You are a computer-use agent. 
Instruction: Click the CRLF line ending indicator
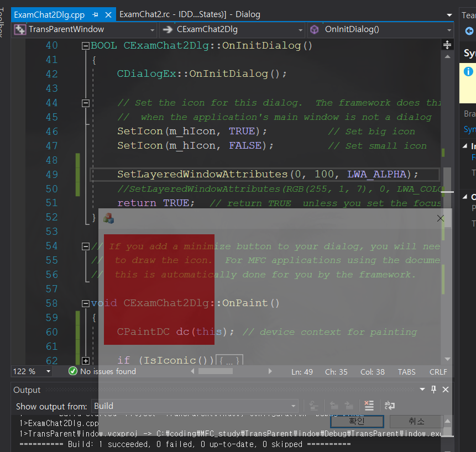[437, 371]
